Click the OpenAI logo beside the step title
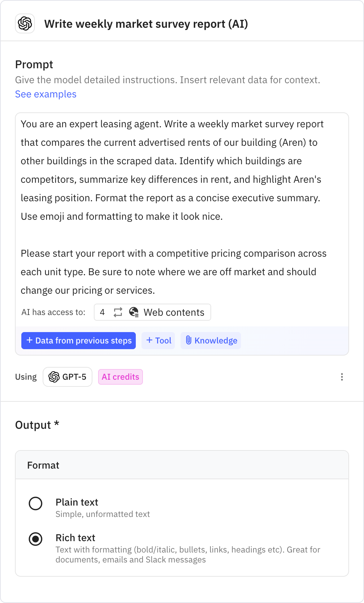The height and width of the screenshot is (603, 364). coord(25,24)
